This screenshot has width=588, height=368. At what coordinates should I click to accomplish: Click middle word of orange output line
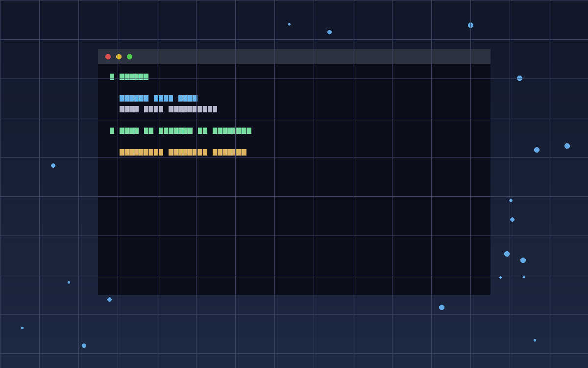coord(188,152)
